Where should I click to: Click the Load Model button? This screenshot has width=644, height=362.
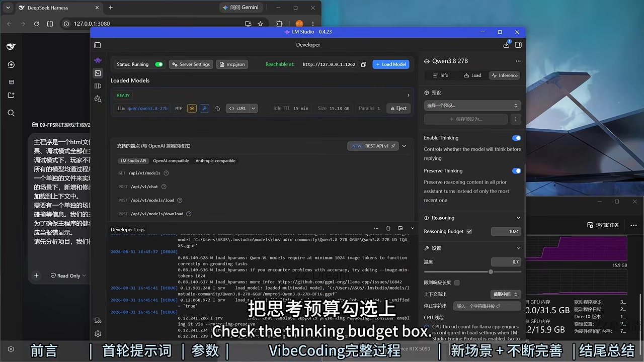(390, 64)
